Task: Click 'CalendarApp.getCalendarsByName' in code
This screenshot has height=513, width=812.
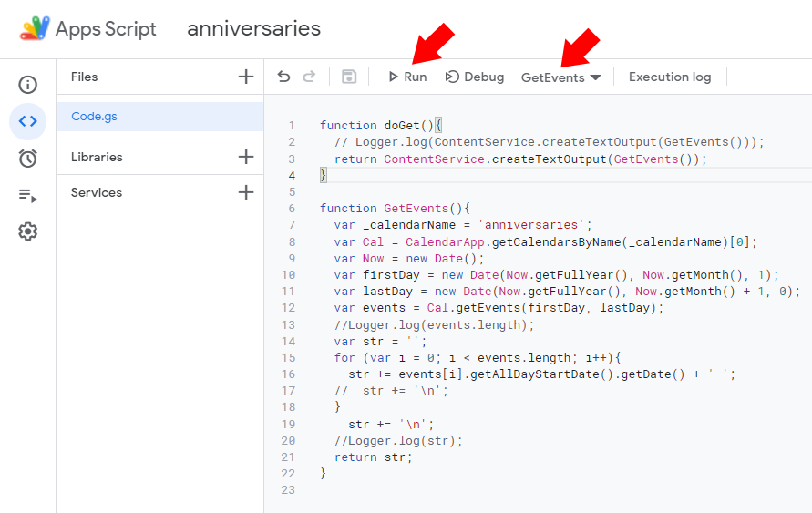Action: (x=513, y=241)
